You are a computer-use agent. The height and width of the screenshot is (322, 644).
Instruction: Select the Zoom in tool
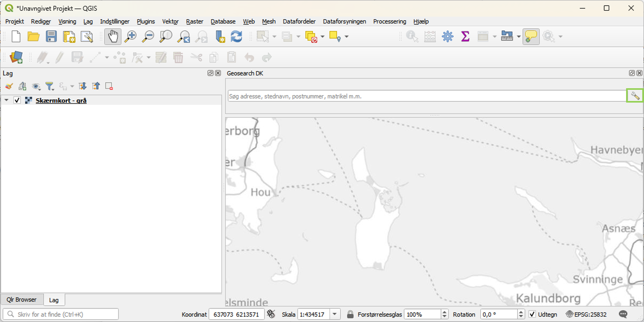coord(130,36)
